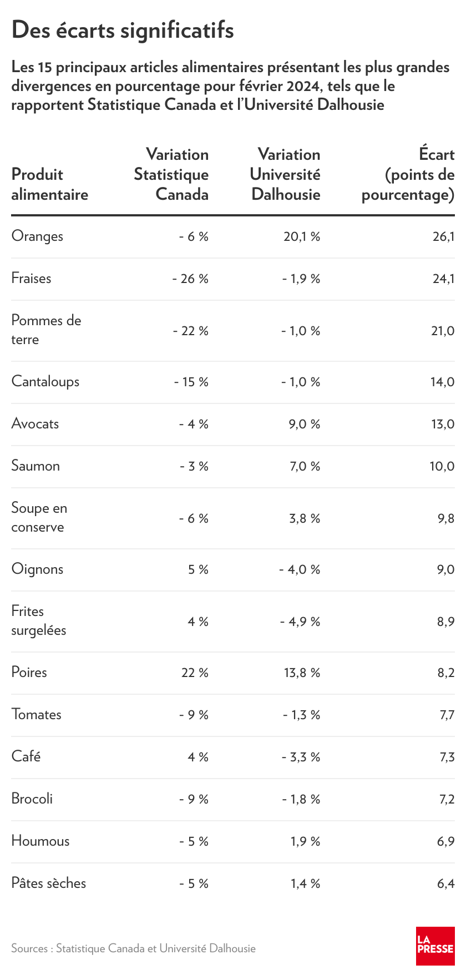Screen dimensions: 466x980
Task: Click the Avocats product name
Action: [x=35, y=424]
